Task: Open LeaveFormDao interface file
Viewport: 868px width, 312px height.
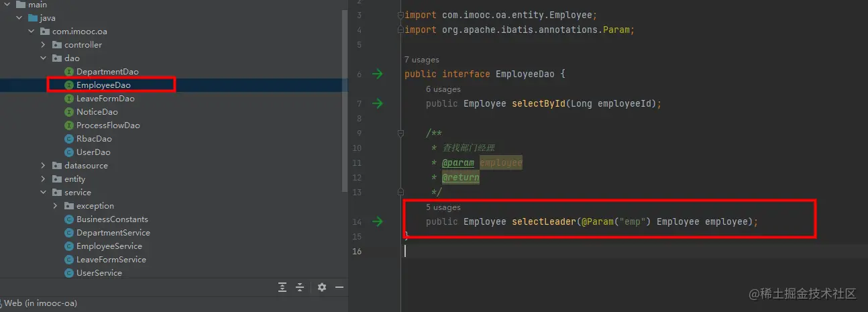Action: click(x=105, y=99)
